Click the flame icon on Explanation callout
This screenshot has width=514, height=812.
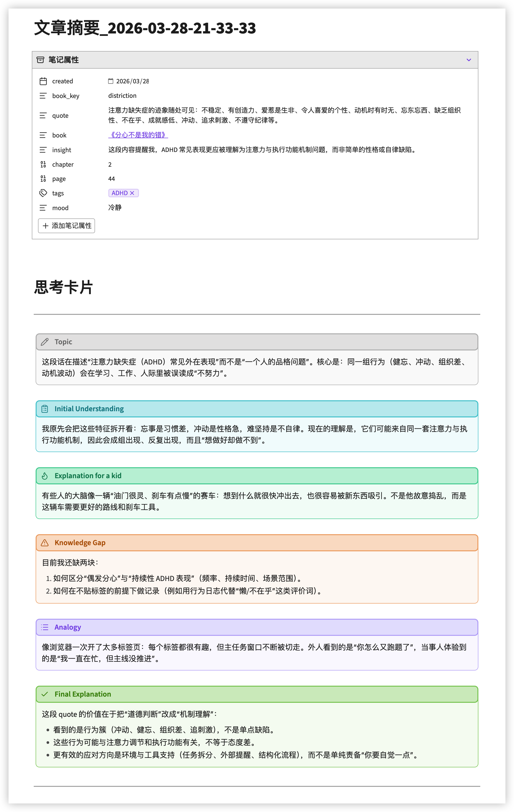44,476
